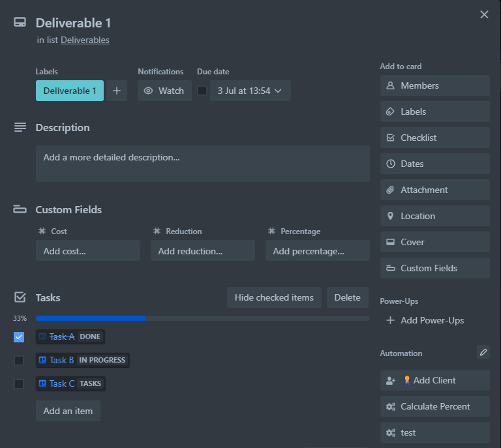The height and width of the screenshot is (448, 501).
Task: Expand the due date dropdown 3 Jul at 13:54
Action: click(250, 91)
